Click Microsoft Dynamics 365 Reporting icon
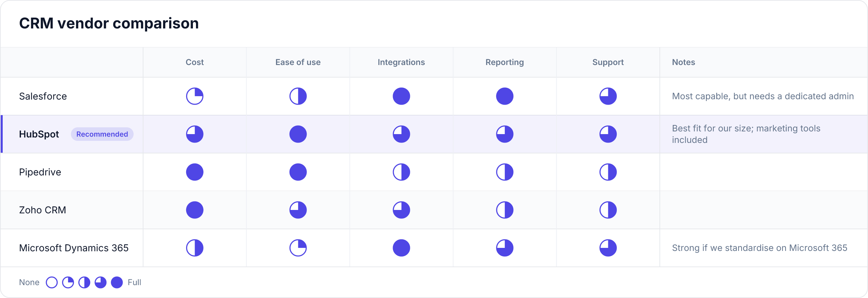Viewport: 868px width, 298px height. [505, 248]
